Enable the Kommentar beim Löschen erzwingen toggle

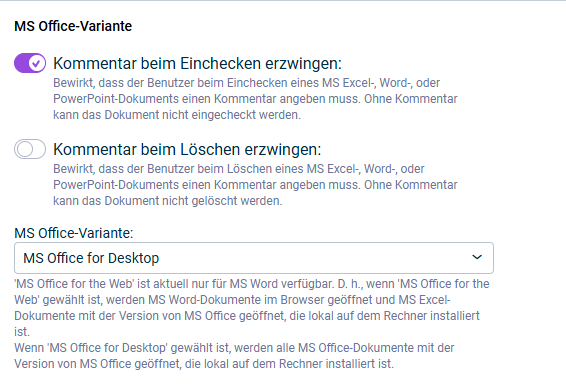[30, 149]
